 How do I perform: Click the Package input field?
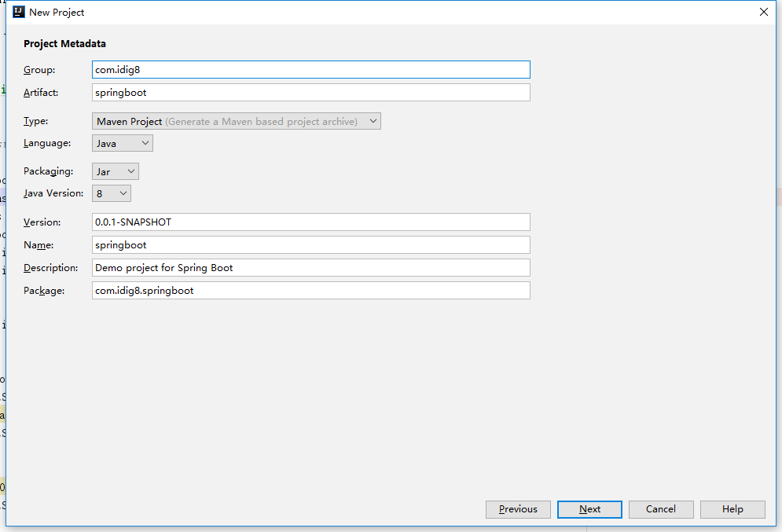[x=310, y=291]
